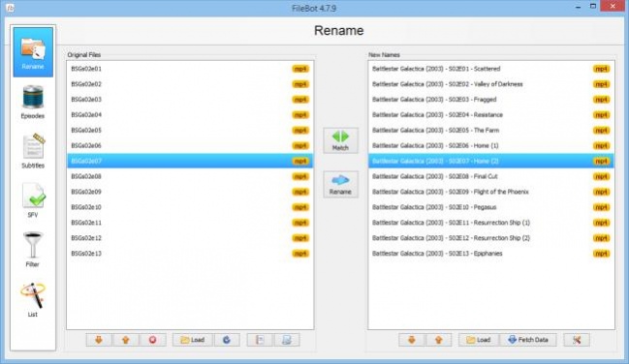Click the Match button with green arrows
629x364 pixels.
(340, 140)
